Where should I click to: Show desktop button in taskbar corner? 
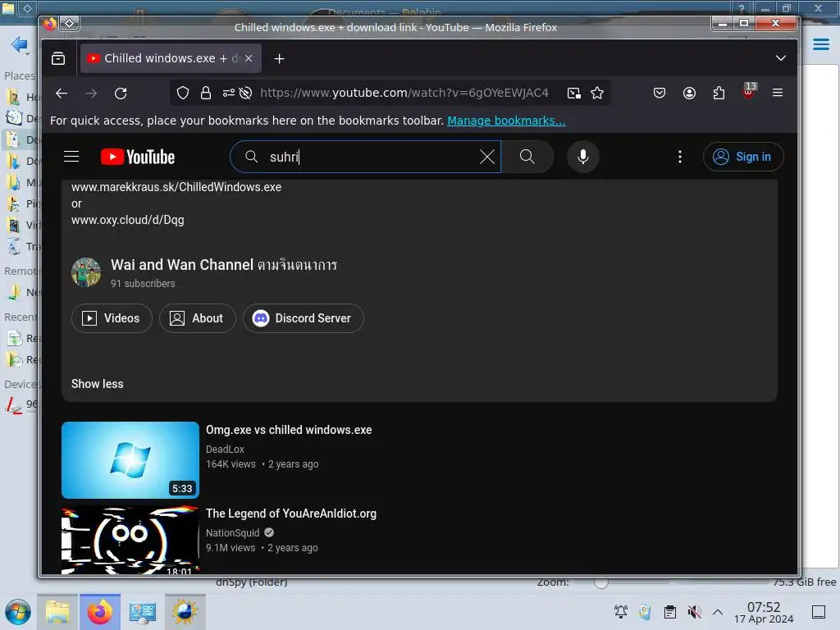819,612
